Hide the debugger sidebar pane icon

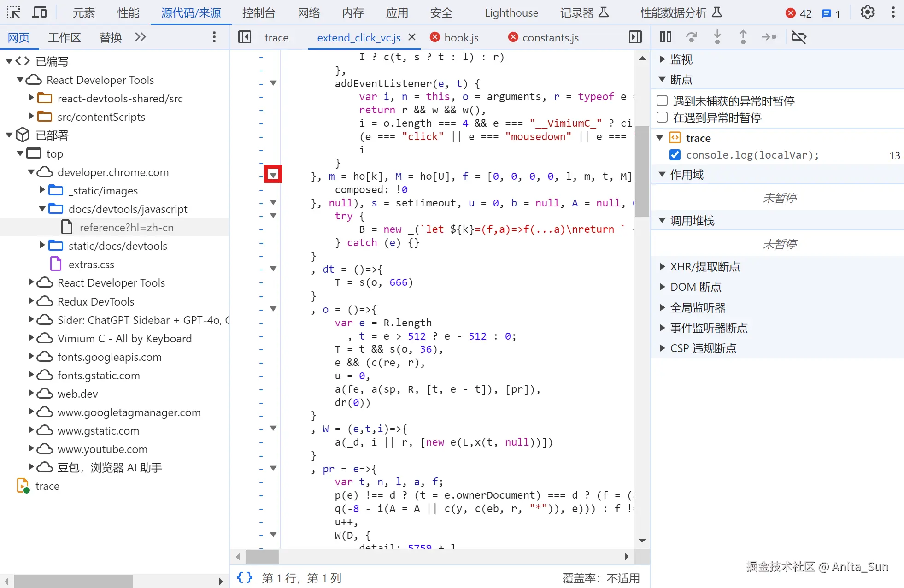(635, 37)
